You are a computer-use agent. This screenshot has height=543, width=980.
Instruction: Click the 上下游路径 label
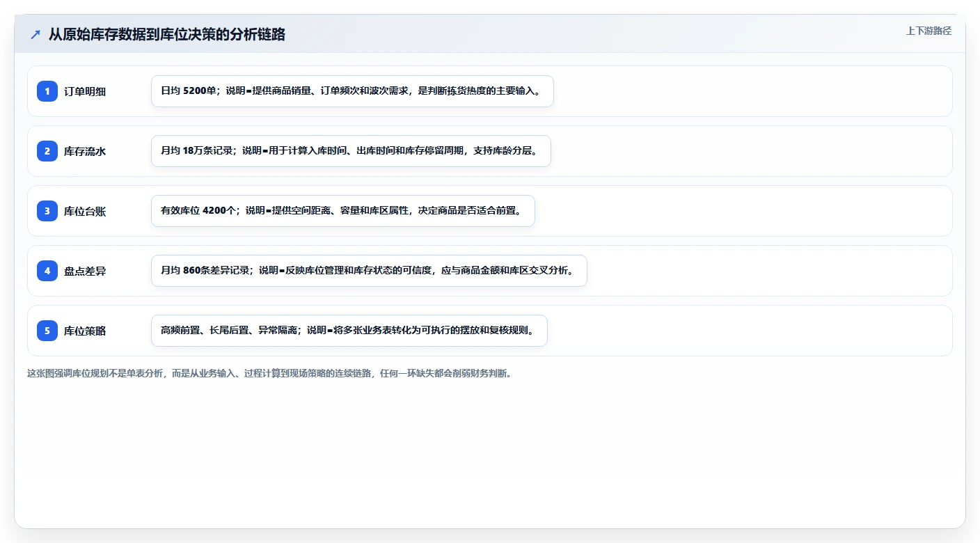[928, 31]
